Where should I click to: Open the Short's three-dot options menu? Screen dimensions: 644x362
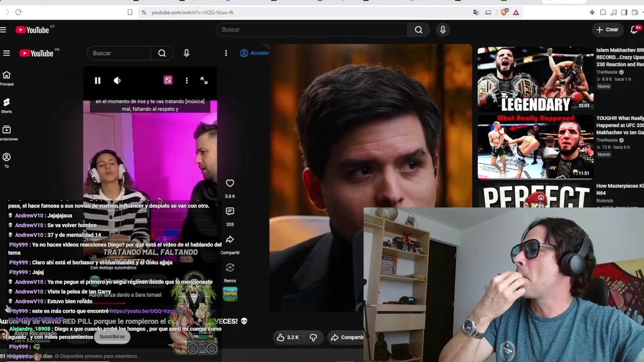pos(187,80)
